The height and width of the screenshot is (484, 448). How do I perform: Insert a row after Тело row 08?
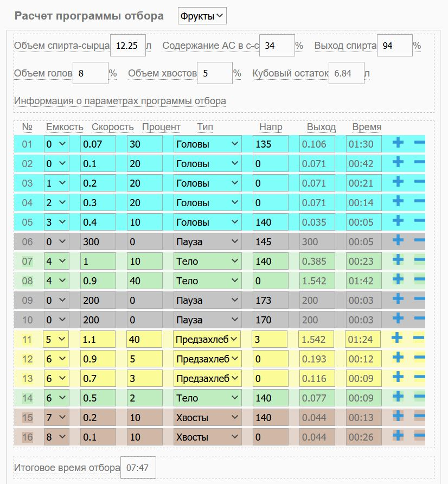tap(398, 279)
